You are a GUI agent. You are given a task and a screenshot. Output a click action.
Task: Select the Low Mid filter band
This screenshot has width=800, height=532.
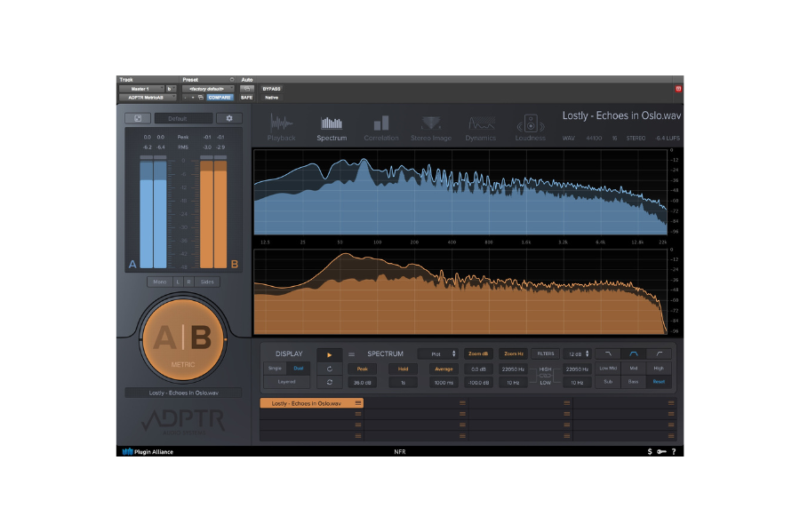pos(608,369)
